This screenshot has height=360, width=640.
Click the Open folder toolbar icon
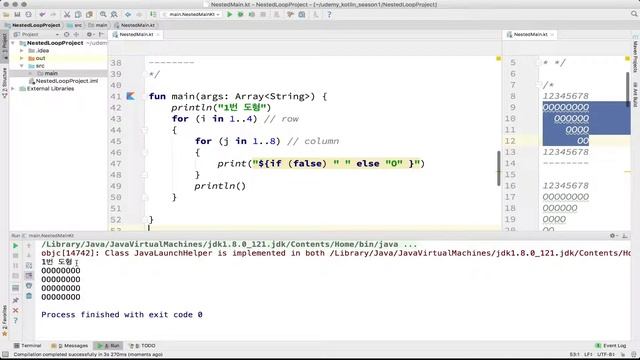tap(6, 15)
